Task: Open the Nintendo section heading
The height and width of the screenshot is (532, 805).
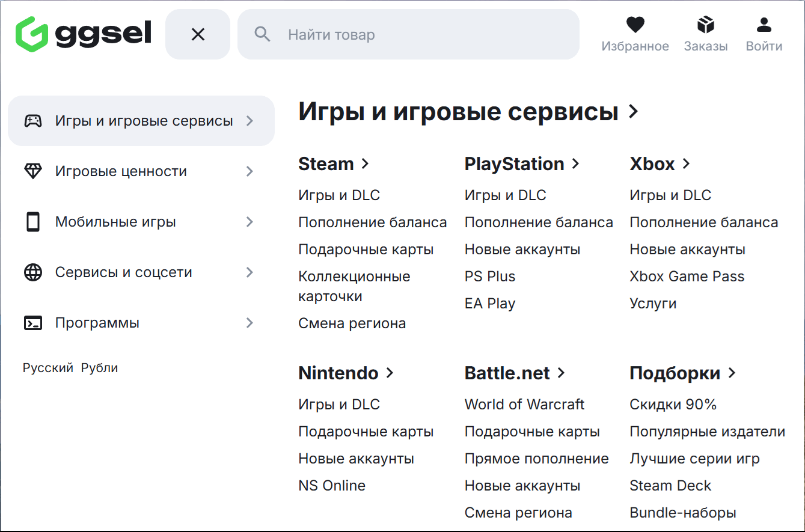Action: [338, 373]
